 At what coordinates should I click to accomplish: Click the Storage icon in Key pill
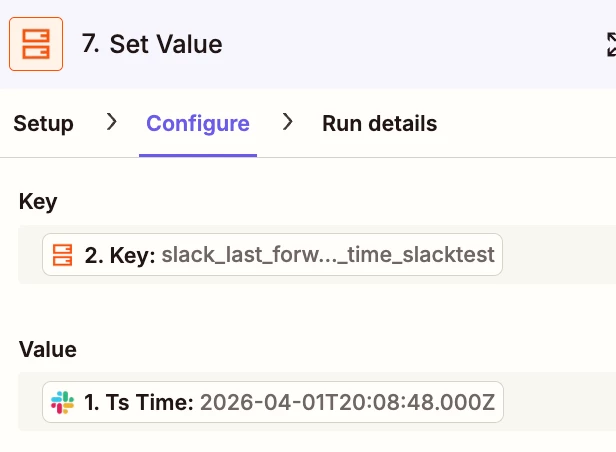click(63, 255)
